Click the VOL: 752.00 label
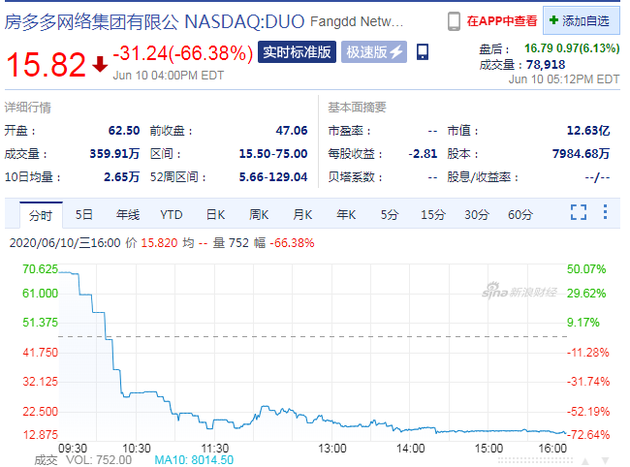 99,460
